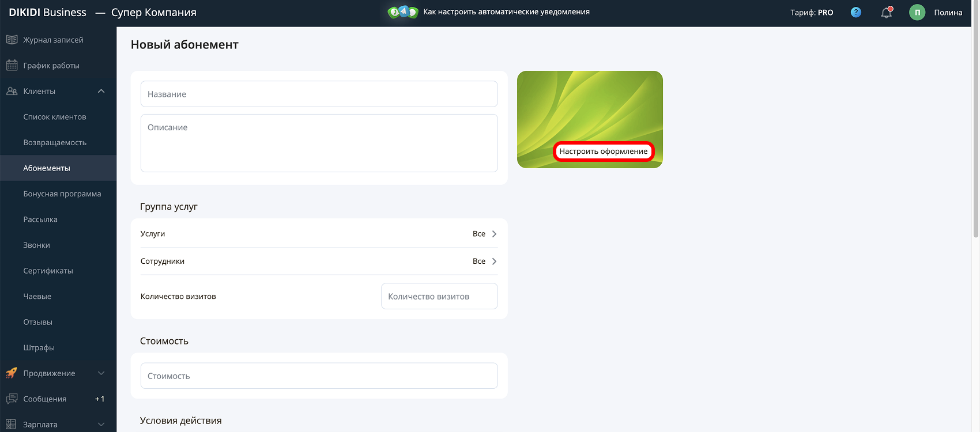980x432 pixels.
Task: Click the Супер Компания title
Action: click(154, 12)
